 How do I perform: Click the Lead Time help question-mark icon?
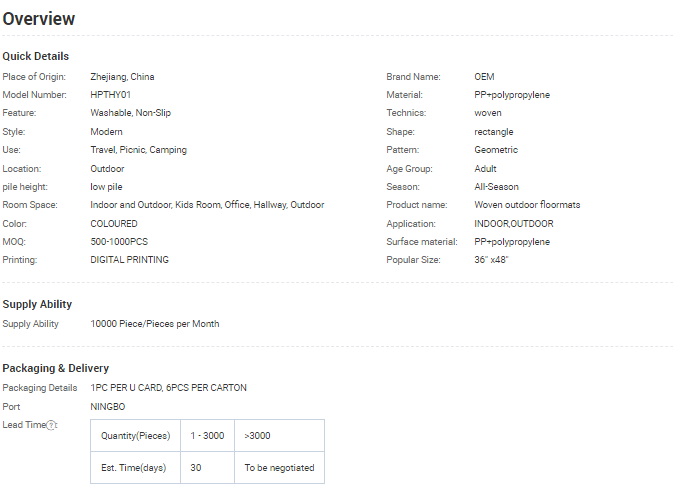51,425
